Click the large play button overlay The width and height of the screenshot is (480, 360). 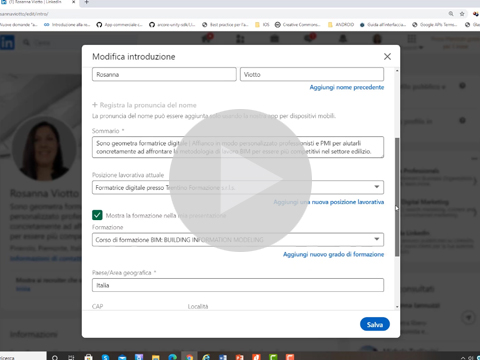point(240,180)
